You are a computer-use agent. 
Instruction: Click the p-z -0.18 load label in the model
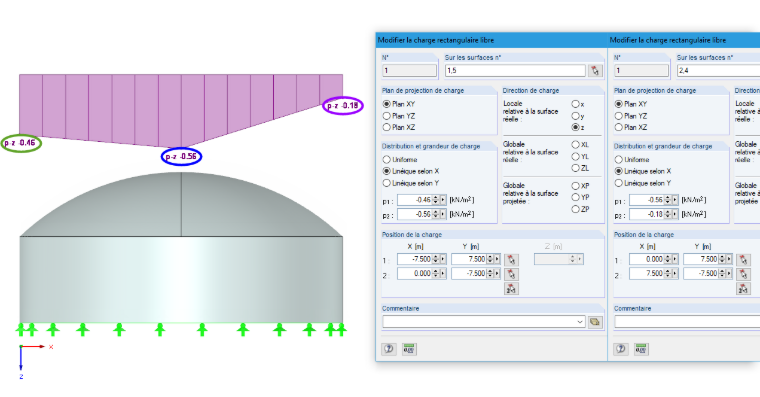pos(343,106)
